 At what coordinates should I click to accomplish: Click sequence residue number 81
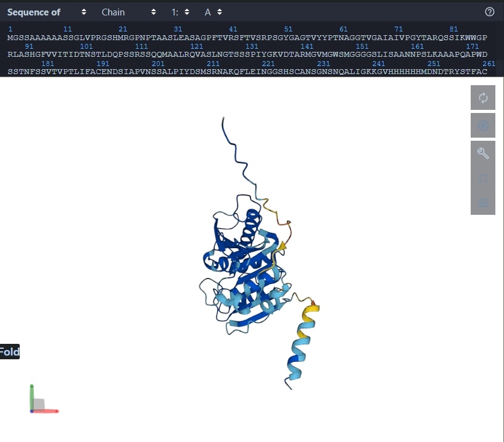[453, 29]
